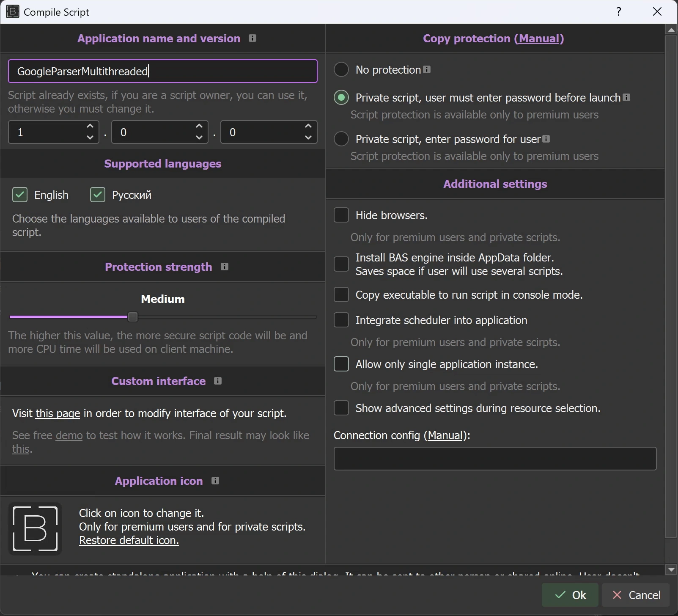Uncheck the Русский language checkbox
This screenshot has width=678, height=616.
98,195
